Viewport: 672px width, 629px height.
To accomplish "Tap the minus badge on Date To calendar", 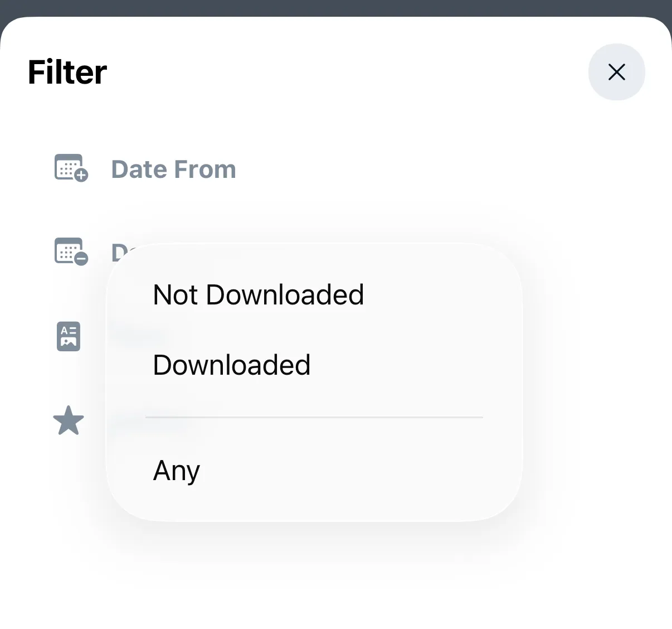I will [81, 259].
